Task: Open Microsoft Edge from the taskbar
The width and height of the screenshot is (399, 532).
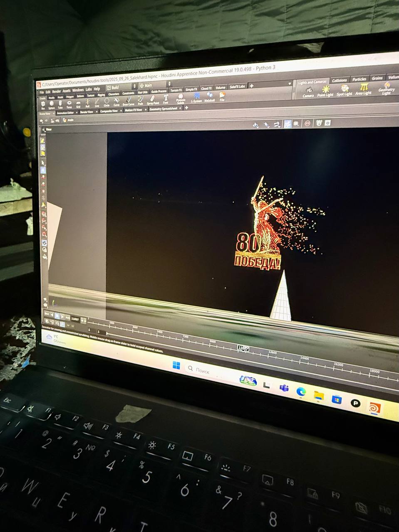Action: tap(301, 391)
